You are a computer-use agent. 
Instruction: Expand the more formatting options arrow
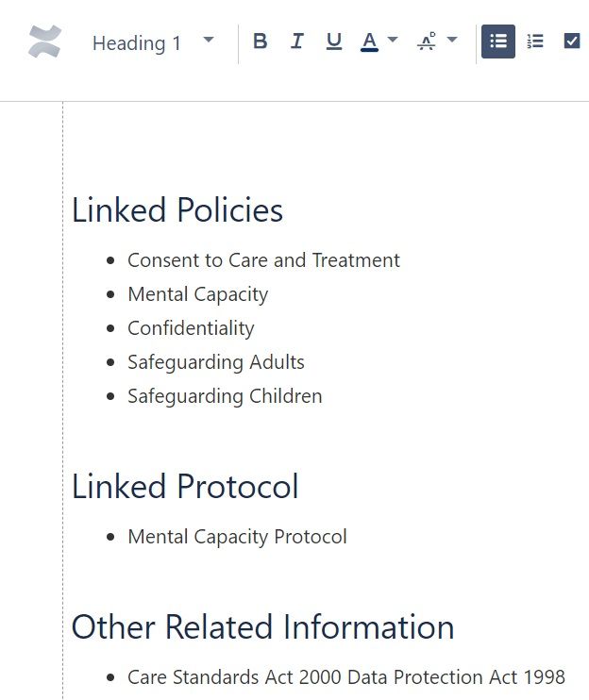[452, 41]
